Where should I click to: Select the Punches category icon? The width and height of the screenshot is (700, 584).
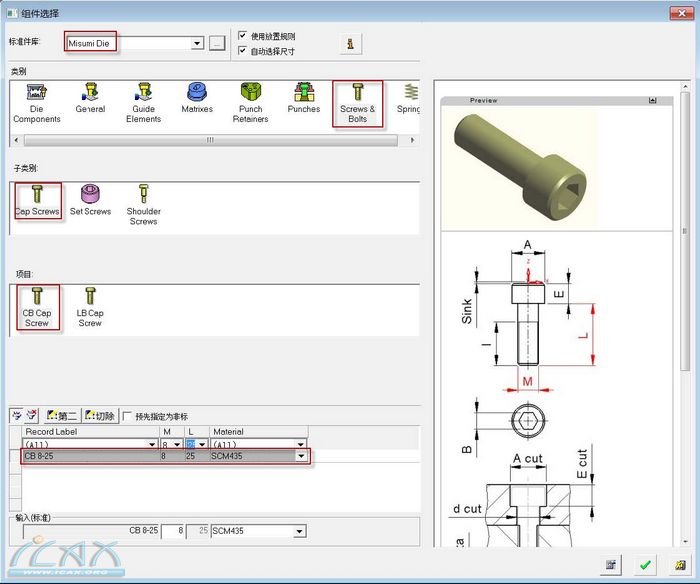pyautogui.click(x=303, y=97)
